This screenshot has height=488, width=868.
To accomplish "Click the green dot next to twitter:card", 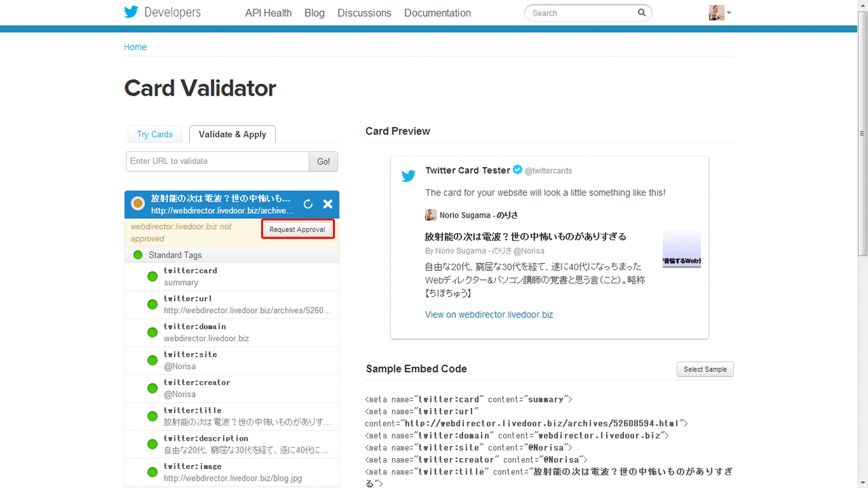I will click(152, 277).
